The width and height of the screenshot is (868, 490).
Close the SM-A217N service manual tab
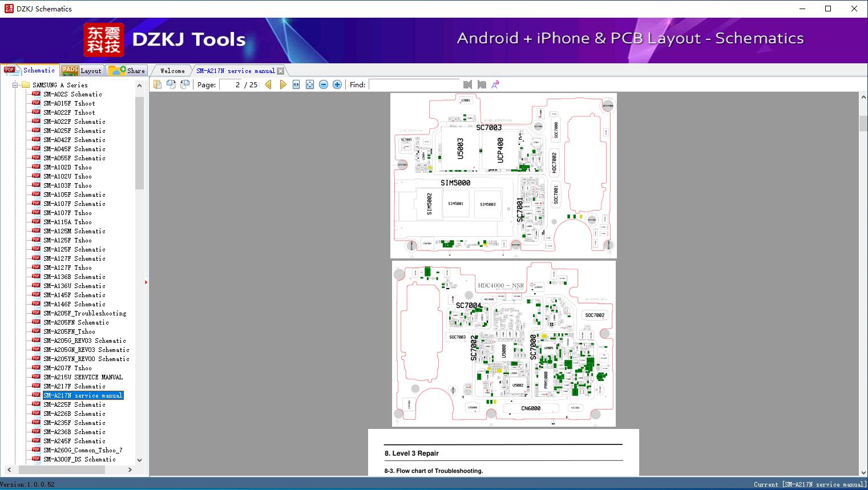point(280,71)
